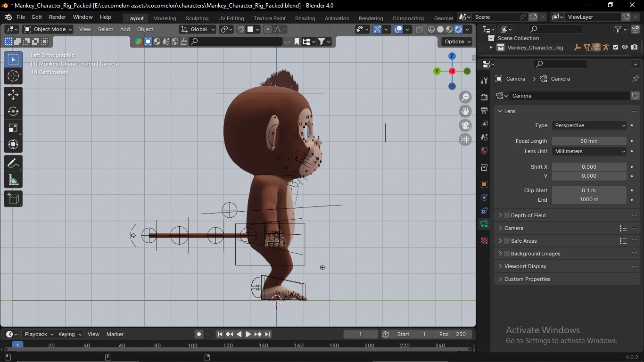The image size is (644, 362).
Task: Click the Clip Start 0.1 m field
Action: point(589,190)
